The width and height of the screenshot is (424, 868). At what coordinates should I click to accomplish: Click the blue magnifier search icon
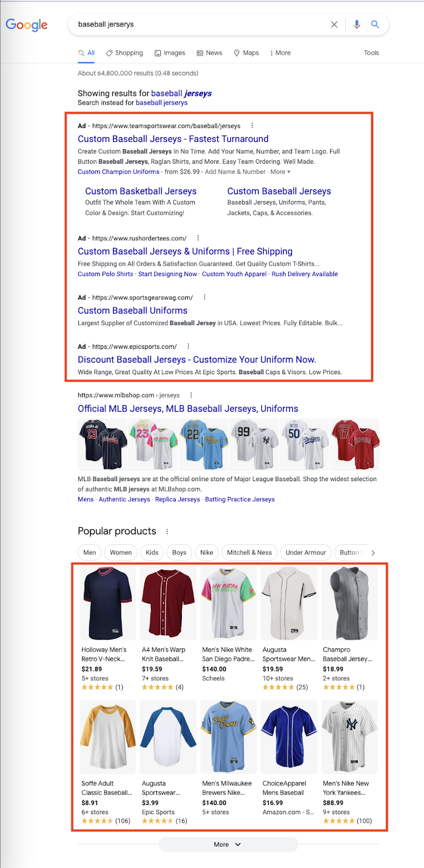pos(375,24)
